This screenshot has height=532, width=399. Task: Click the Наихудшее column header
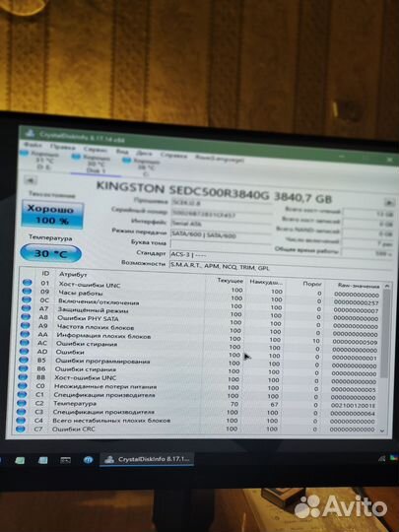(266, 282)
